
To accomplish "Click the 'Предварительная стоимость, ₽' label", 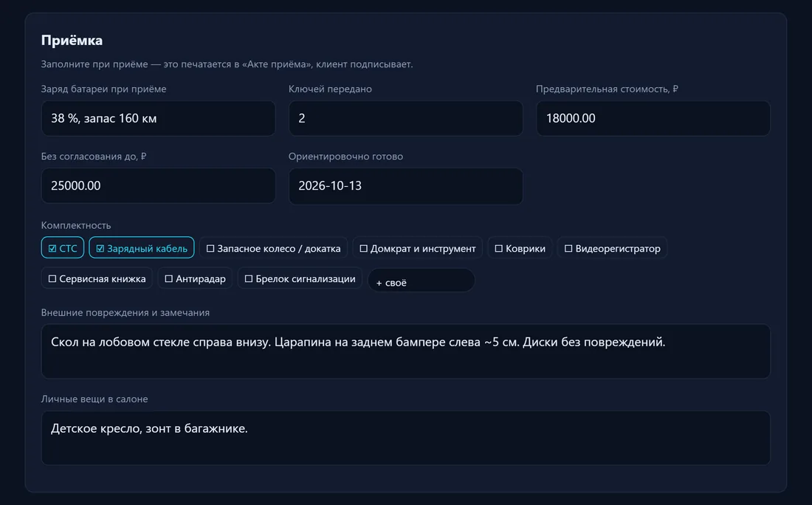I will coord(607,89).
